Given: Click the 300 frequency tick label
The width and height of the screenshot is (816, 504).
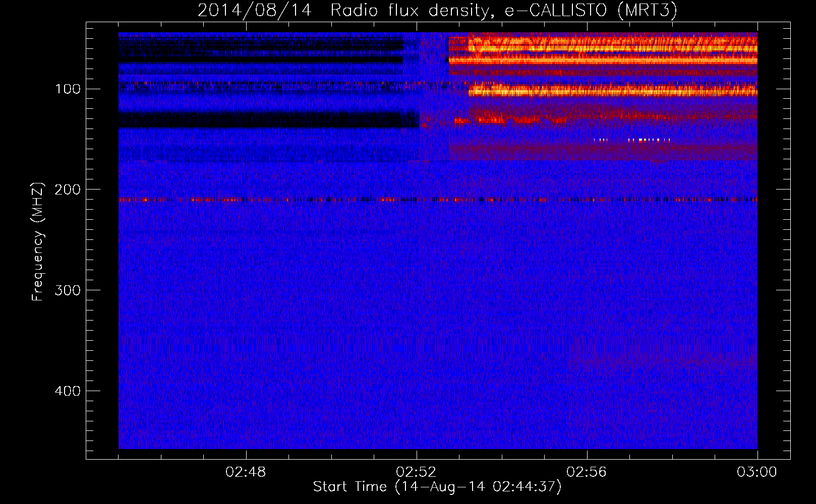Looking at the screenshot, I should point(68,291).
